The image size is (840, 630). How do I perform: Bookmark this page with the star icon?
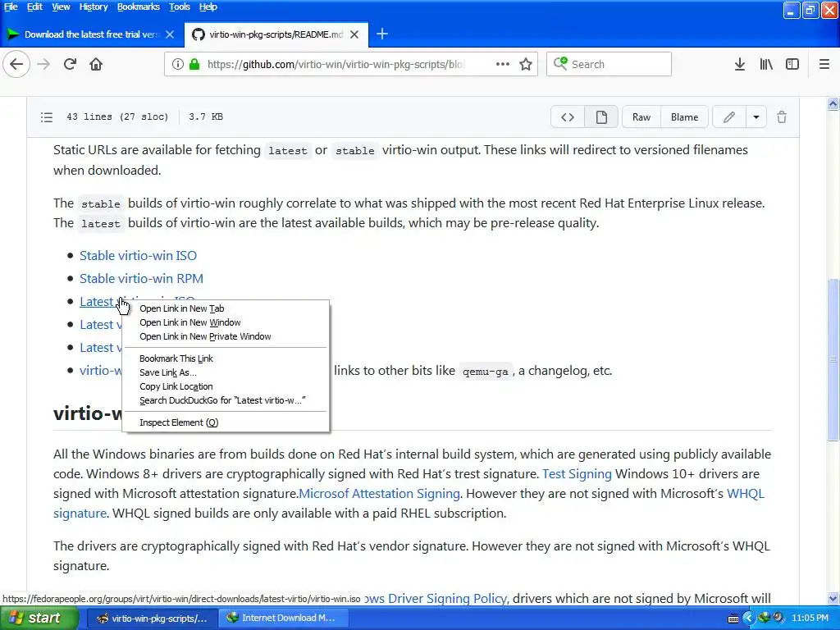[x=526, y=64]
